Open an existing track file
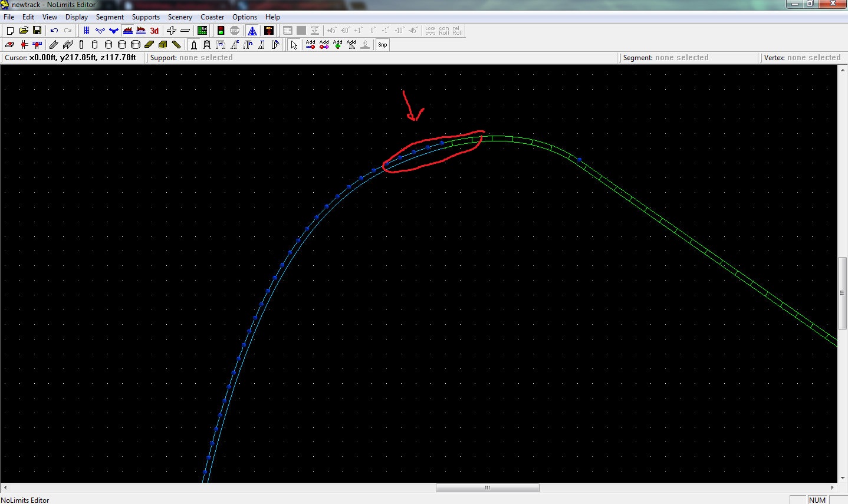Image resolution: width=848 pixels, height=504 pixels. [24, 31]
